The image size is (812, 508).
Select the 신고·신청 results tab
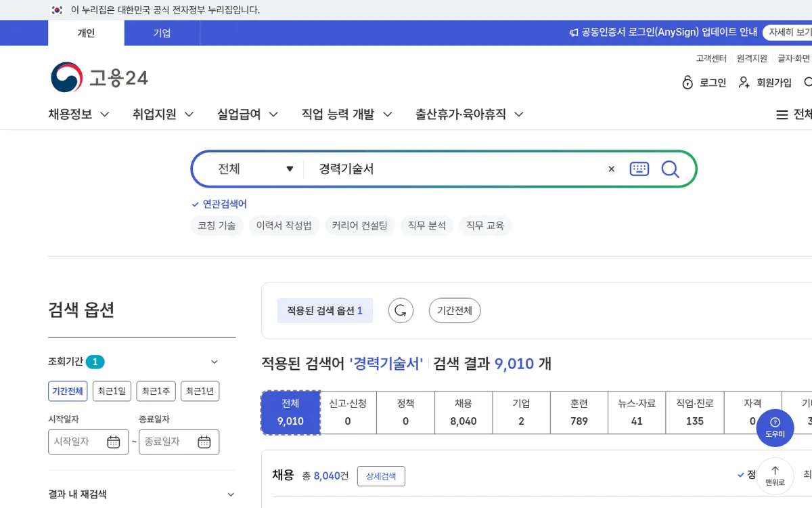[348, 412]
